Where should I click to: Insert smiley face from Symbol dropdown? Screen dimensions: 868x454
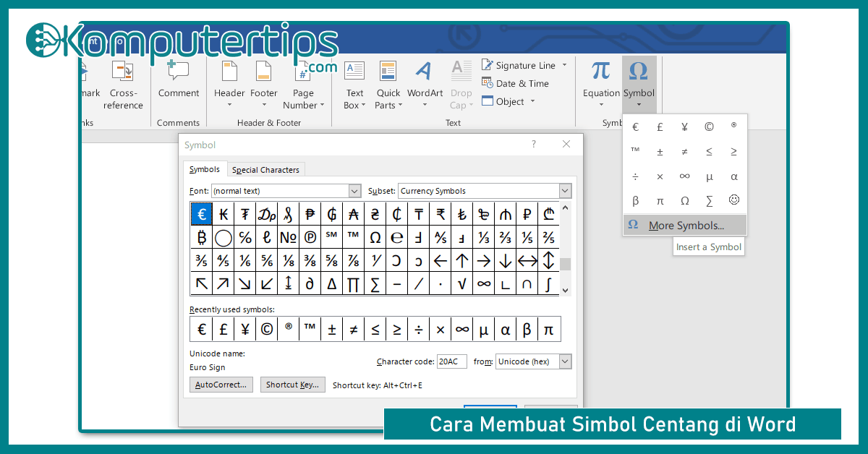[x=733, y=200]
